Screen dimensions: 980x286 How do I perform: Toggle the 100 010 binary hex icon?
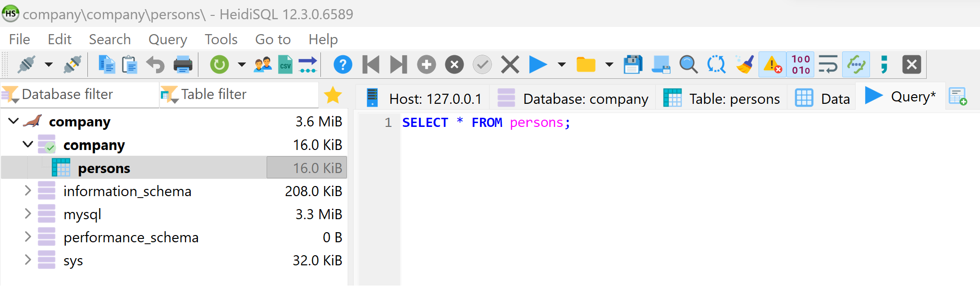click(801, 64)
